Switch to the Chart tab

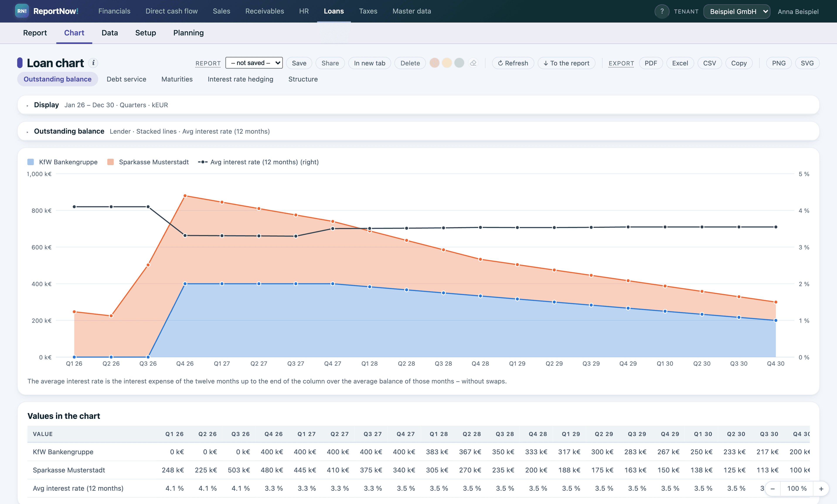click(74, 33)
